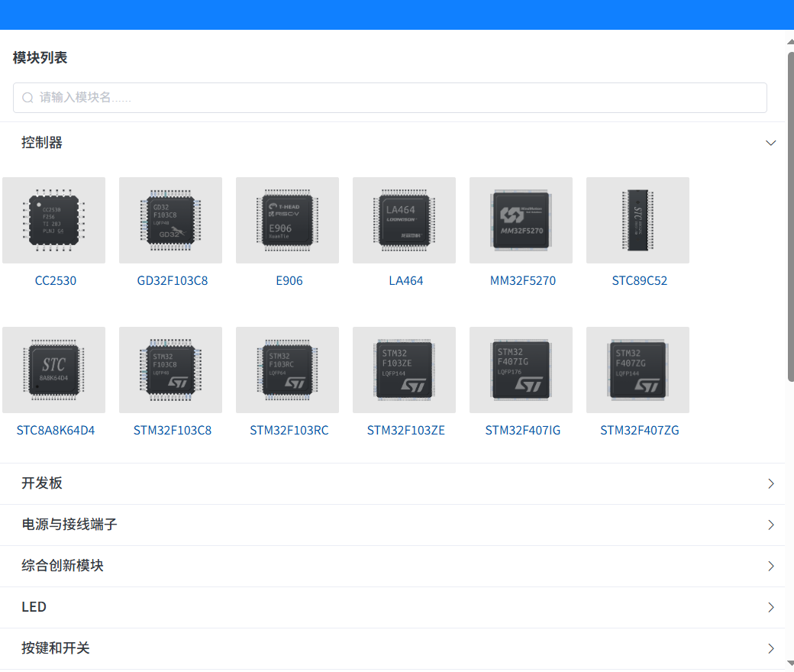Select the STM32F103C8 chip image

pyautogui.click(x=171, y=370)
